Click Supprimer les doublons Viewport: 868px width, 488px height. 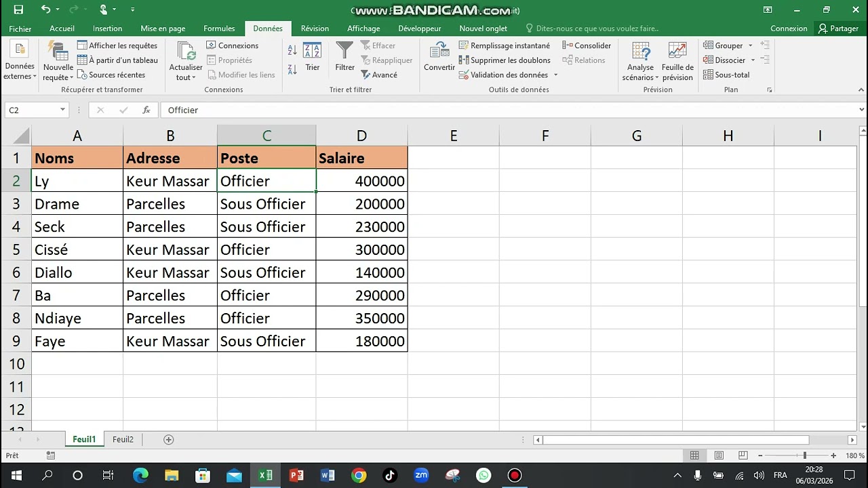[505, 60]
